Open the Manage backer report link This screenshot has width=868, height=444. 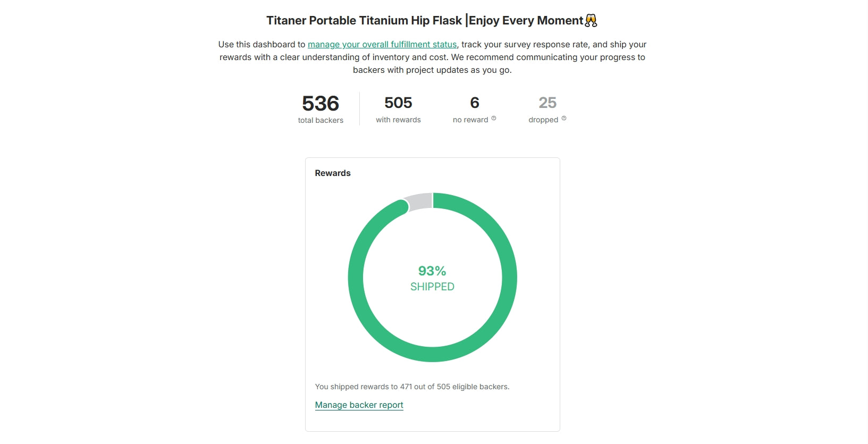(x=359, y=405)
